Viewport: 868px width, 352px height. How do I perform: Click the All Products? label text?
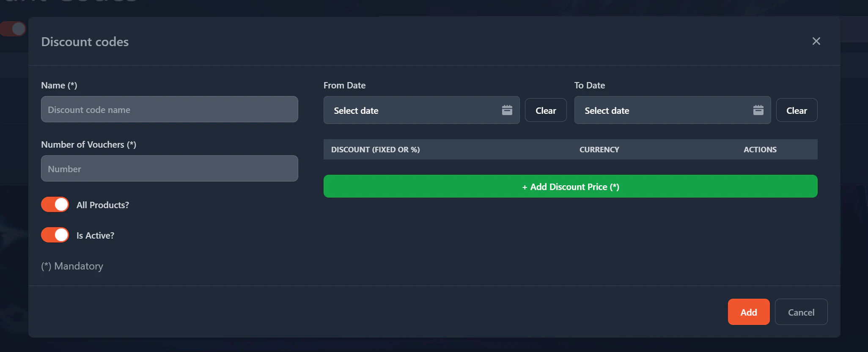point(103,205)
